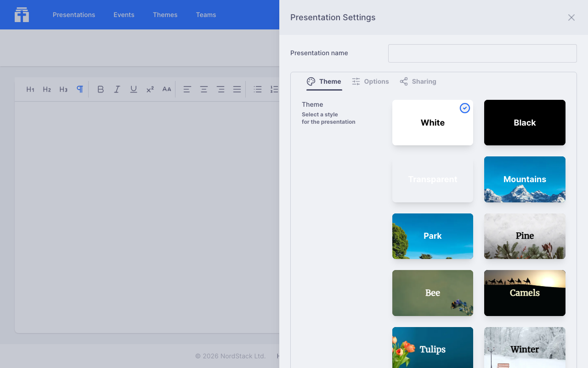
Task: Close the Presentation Settings panel
Action: pos(571,17)
